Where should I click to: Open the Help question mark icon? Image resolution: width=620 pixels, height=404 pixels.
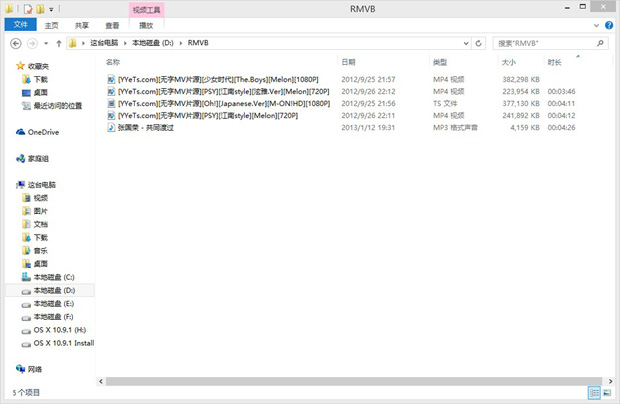[x=609, y=26]
